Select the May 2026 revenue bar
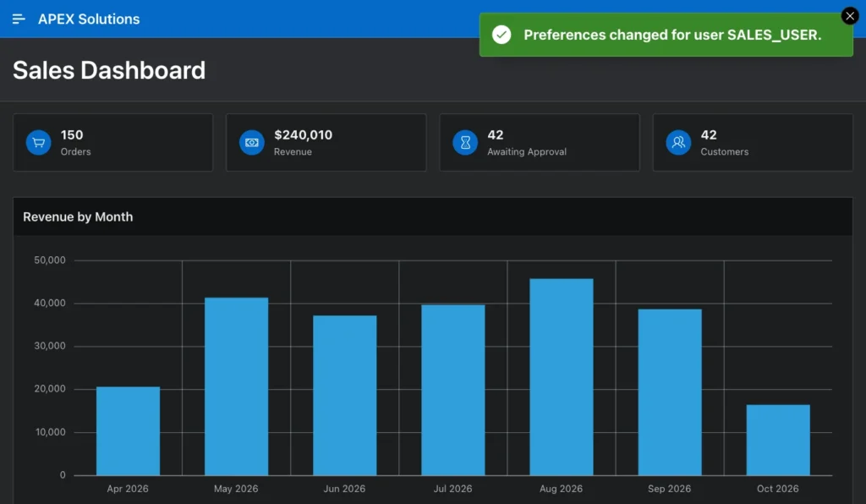This screenshot has width=866, height=504. 237,386
